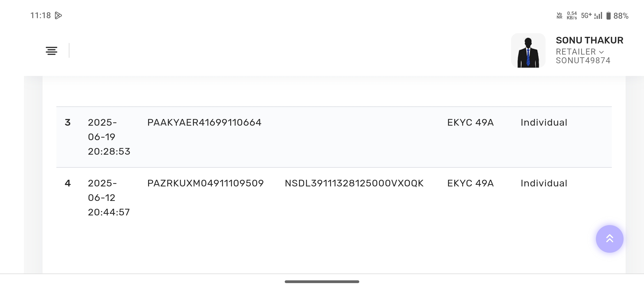This screenshot has width=644, height=290.
Task: Select order ID PAAKYAER41699110664
Action: [x=204, y=123]
